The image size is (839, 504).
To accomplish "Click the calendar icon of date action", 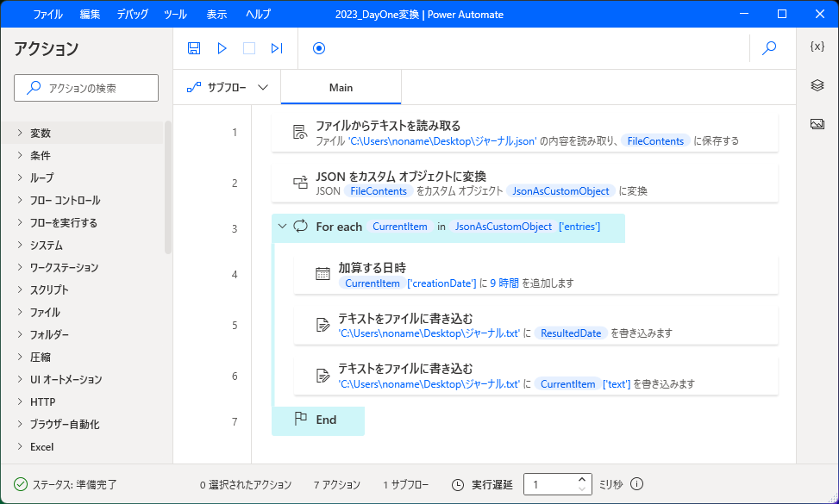I will pyautogui.click(x=322, y=274).
